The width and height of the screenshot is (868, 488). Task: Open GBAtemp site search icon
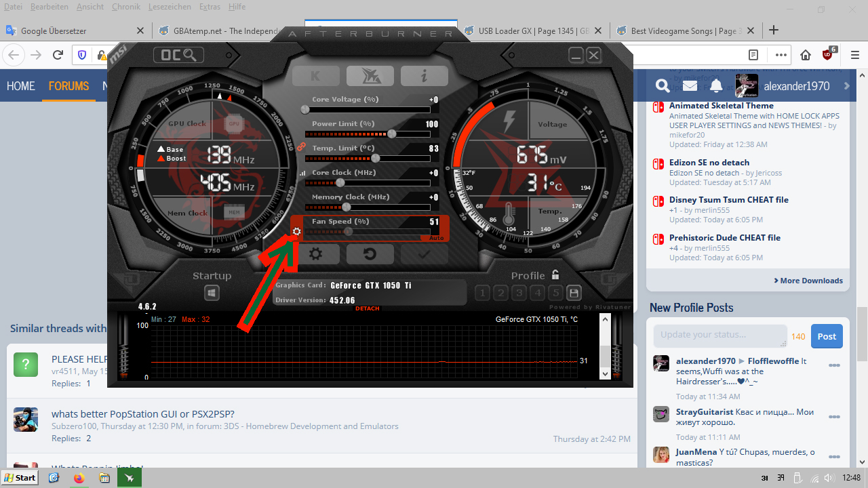coord(663,86)
